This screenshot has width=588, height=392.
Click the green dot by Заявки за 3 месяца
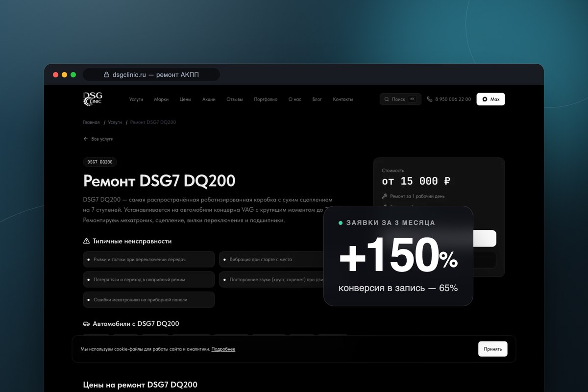tap(341, 223)
